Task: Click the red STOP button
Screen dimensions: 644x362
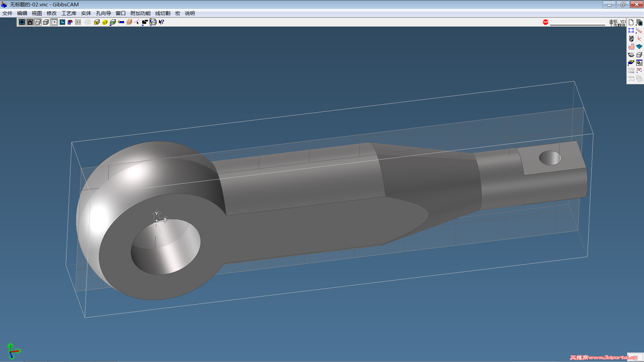Action: click(x=545, y=22)
